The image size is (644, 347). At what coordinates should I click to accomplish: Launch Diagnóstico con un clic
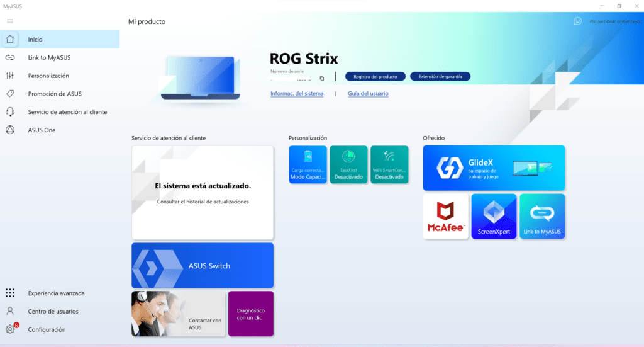click(251, 314)
